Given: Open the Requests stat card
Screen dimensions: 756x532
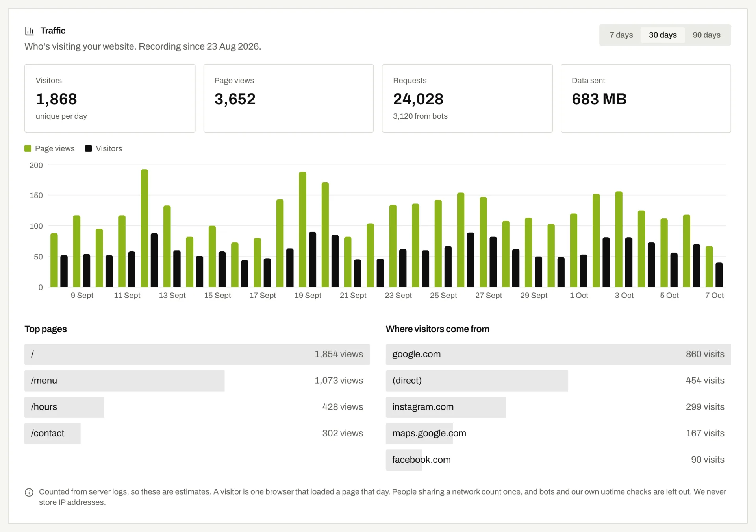Looking at the screenshot, I should pos(467,98).
